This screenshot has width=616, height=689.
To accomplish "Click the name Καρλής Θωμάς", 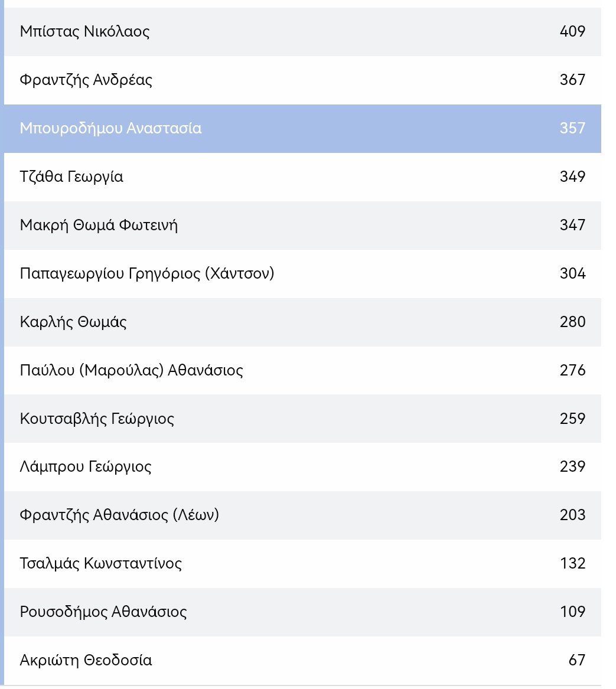I will tap(73, 322).
